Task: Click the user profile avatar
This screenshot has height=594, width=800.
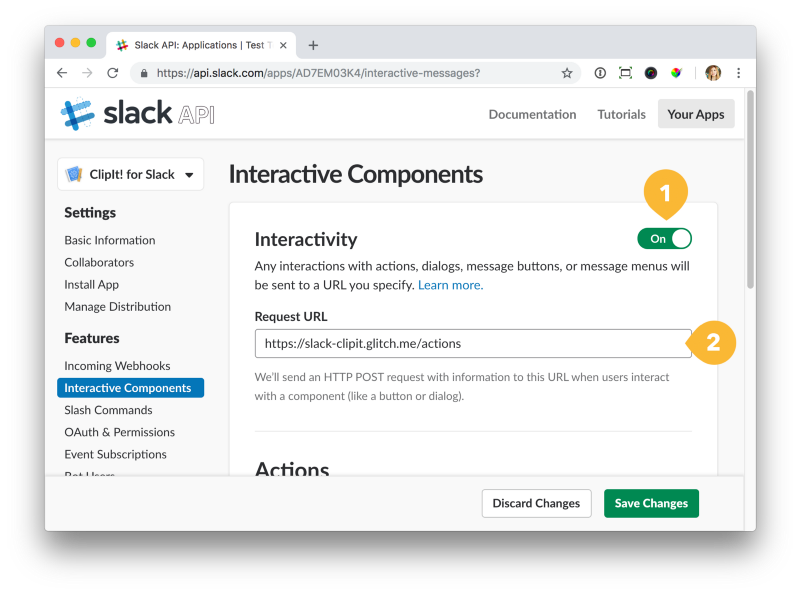Action: click(713, 73)
